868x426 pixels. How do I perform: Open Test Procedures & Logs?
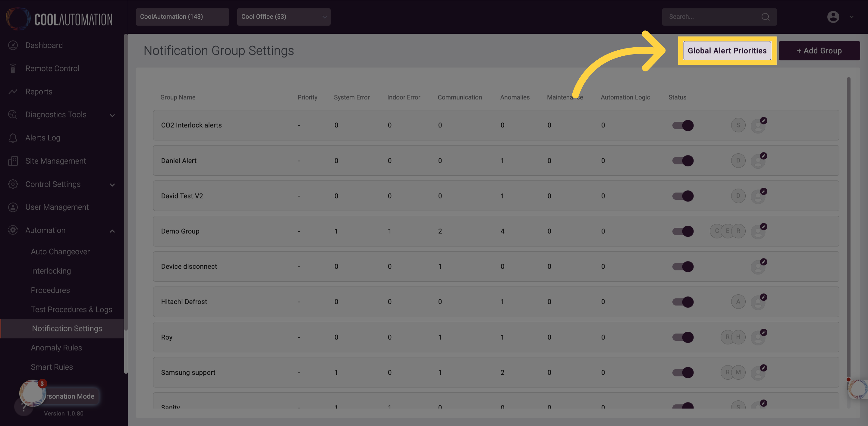pos(71,309)
